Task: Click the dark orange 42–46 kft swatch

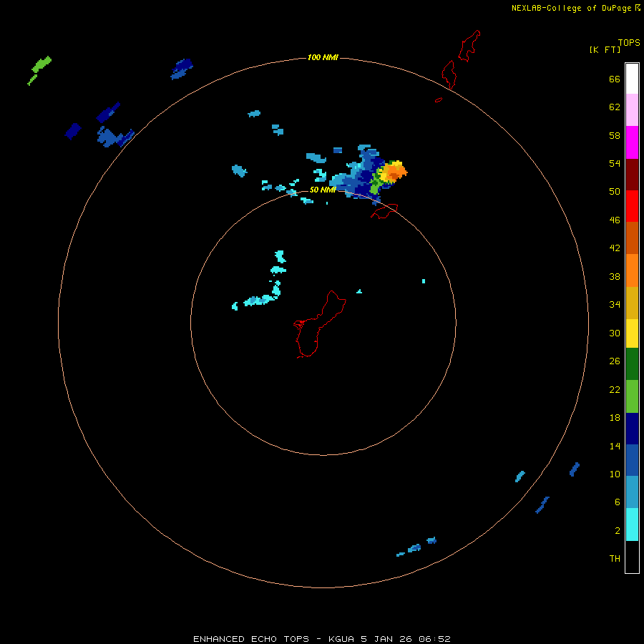Action: point(632,238)
